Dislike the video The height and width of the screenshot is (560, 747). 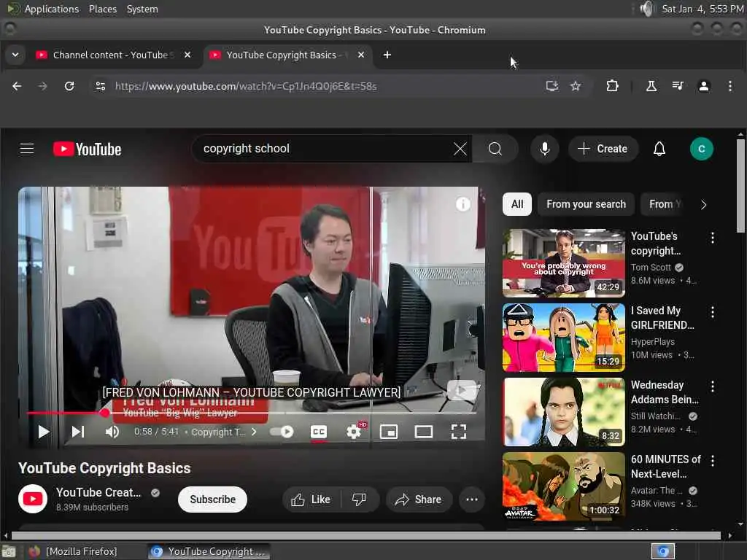tap(359, 499)
